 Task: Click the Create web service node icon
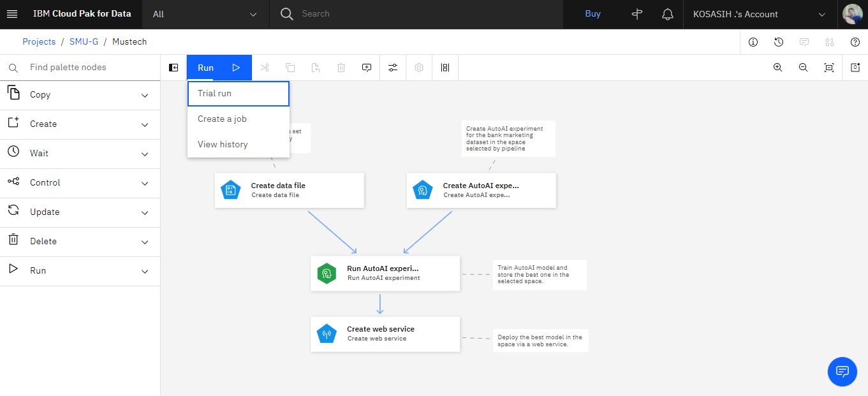pos(327,334)
